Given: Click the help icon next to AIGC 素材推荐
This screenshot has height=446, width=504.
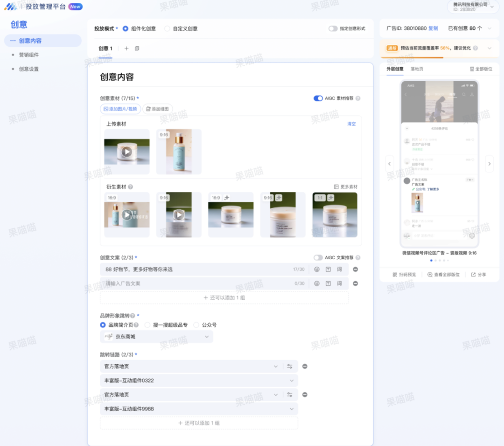Looking at the screenshot, I should click(358, 99).
